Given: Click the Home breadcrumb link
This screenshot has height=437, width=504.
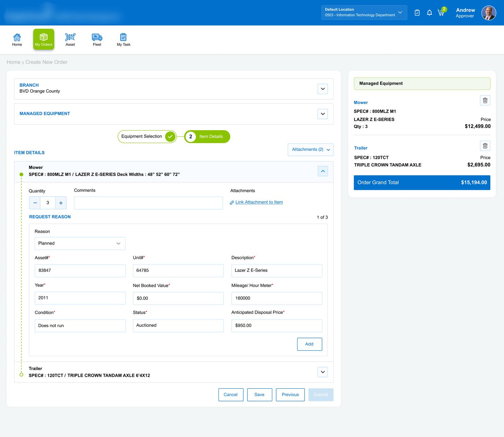Looking at the screenshot, I should pos(13,62).
